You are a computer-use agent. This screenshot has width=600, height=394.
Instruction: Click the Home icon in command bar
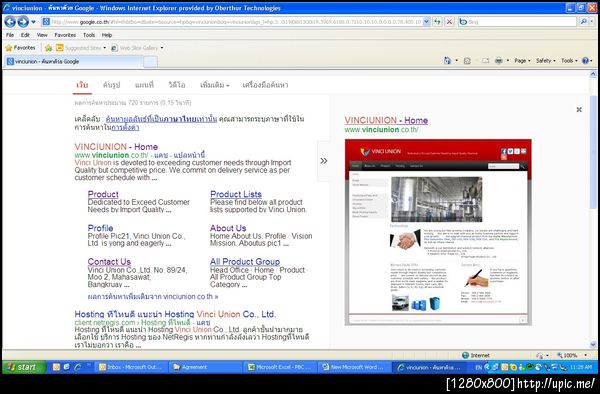447,60
